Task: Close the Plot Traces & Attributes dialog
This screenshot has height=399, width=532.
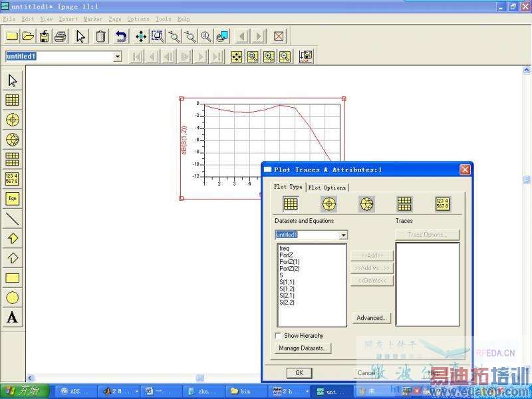Action: tap(465, 170)
